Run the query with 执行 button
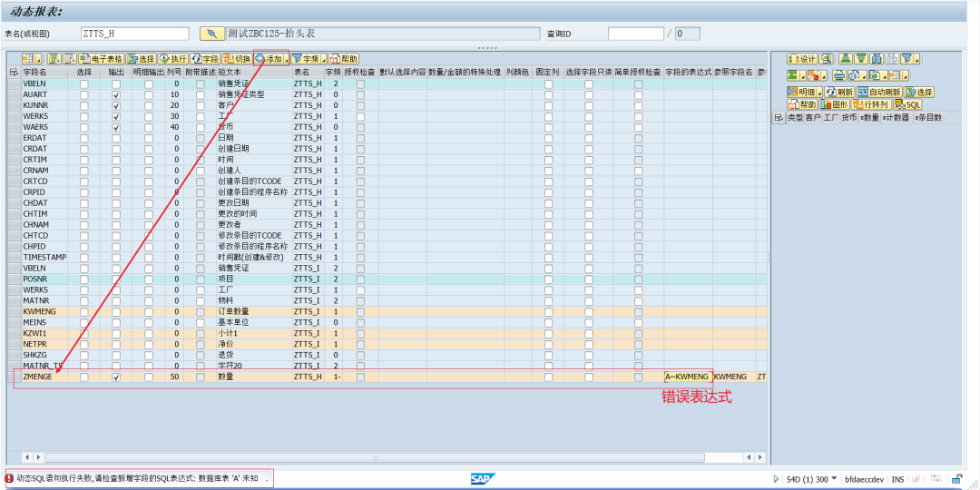The height and width of the screenshot is (490, 980). (x=173, y=59)
